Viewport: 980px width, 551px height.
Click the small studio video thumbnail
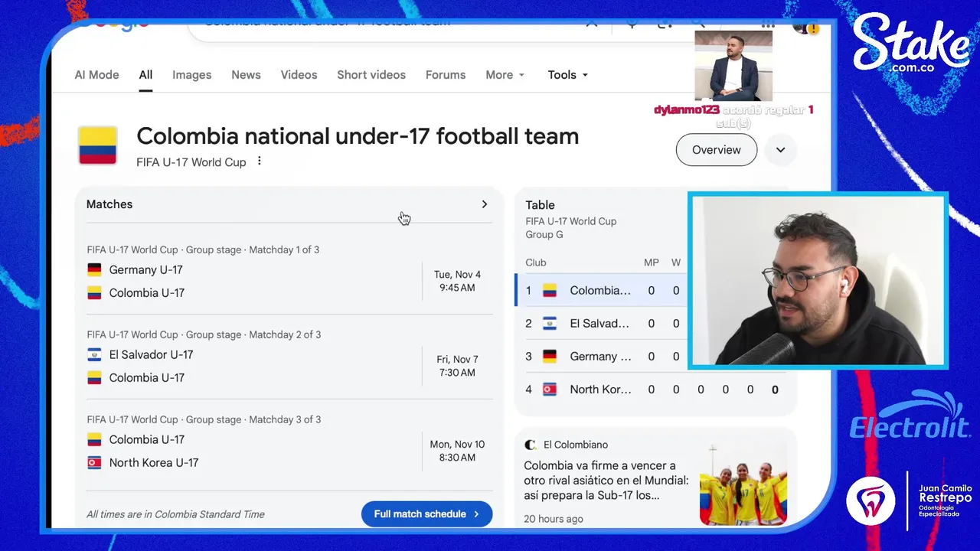click(x=733, y=66)
